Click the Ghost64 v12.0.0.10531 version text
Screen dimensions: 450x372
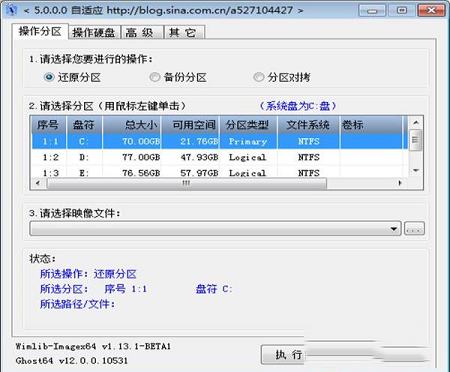72,361
